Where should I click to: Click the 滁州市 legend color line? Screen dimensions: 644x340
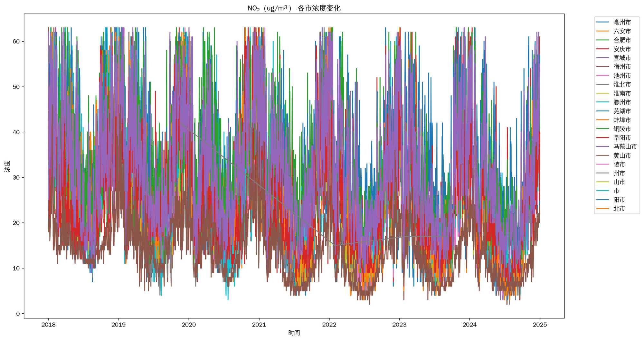pyautogui.click(x=602, y=102)
